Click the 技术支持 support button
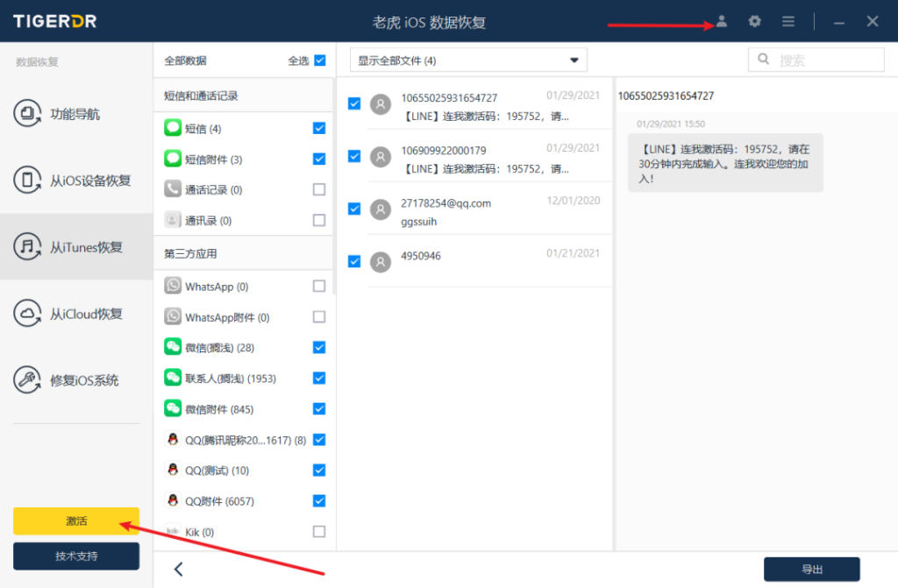Screen dimensions: 898x588 pyautogui.click(x=76, y=556)
